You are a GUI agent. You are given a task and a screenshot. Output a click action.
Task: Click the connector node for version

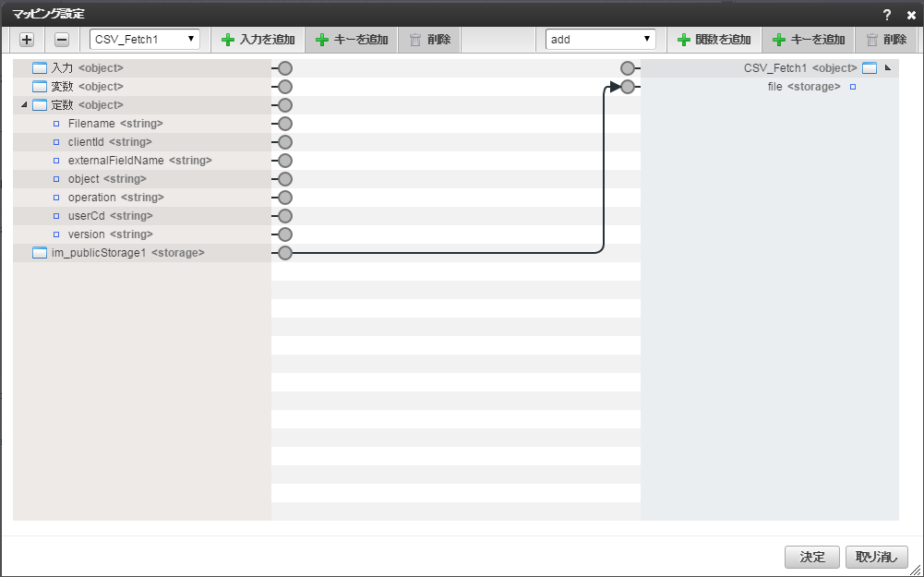point(285,234)
